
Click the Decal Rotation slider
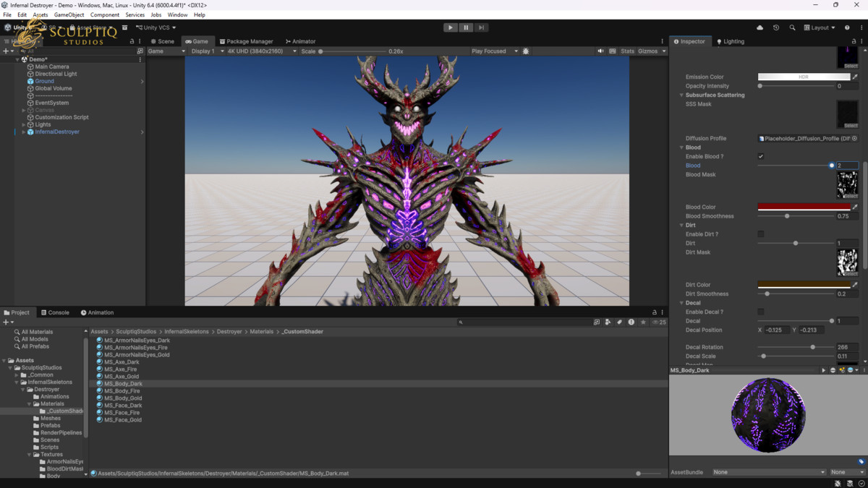794,347
